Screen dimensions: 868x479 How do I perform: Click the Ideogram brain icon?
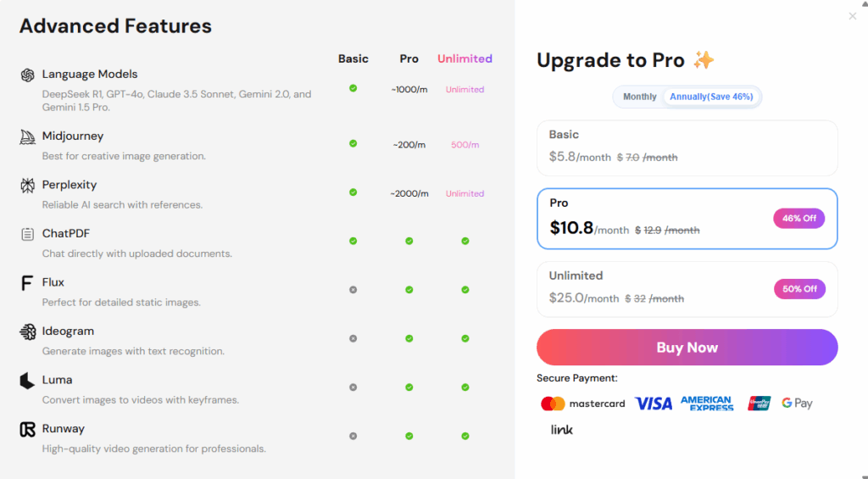[27, 331]
